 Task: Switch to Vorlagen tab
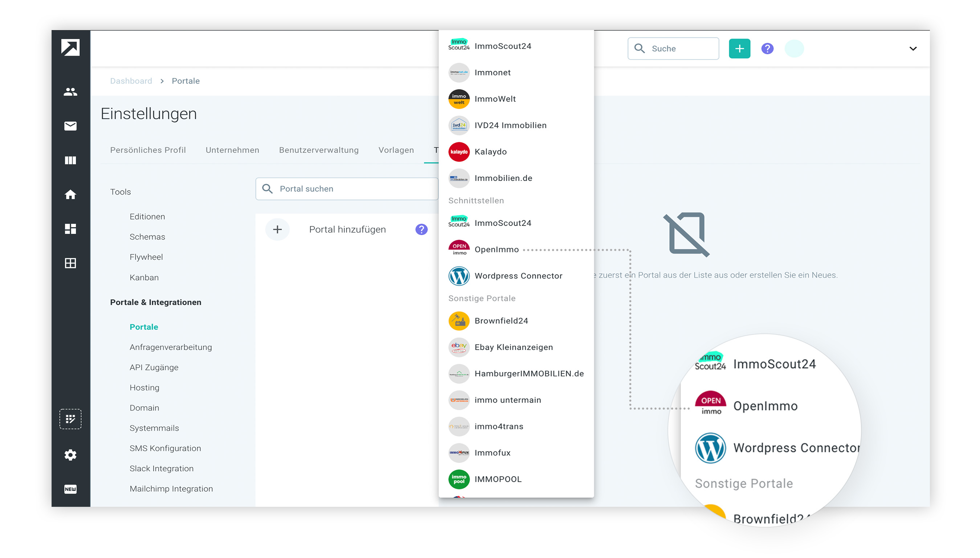[396, 150]
